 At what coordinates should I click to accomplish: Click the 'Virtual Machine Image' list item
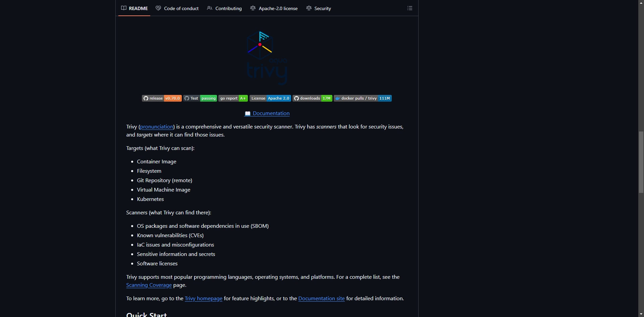[163, 190]
